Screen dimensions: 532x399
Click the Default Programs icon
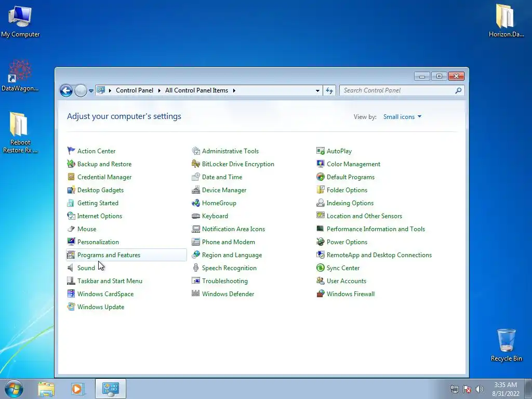[x=320, y=177]
